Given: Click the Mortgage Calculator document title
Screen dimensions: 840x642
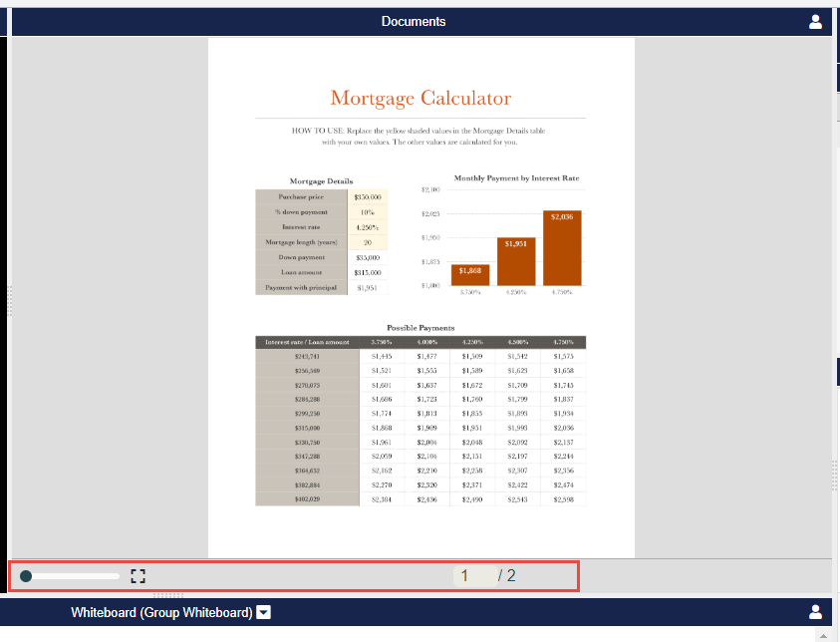Looking at the screenshot, I should pyautogui.click(x=420, y=98).
